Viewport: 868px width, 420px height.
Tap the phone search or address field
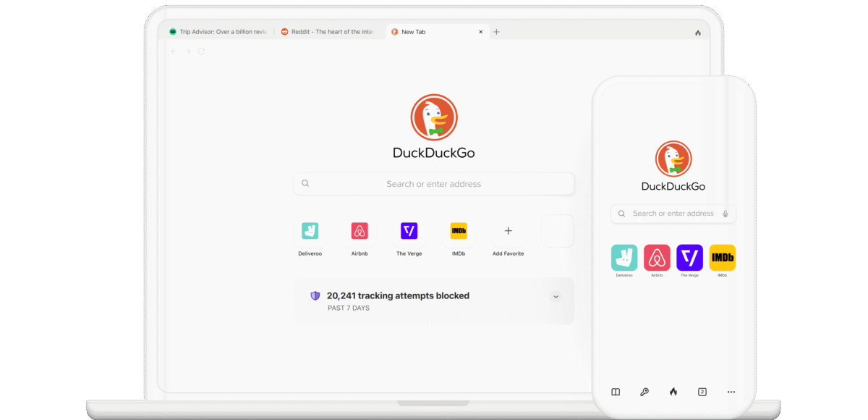[669, 214]
